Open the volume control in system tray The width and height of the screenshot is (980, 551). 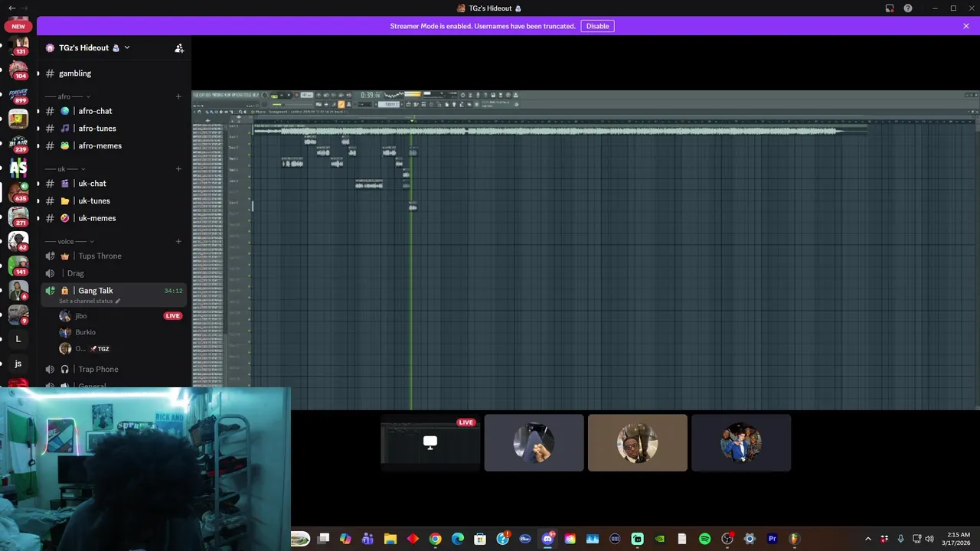coord(929,539)
